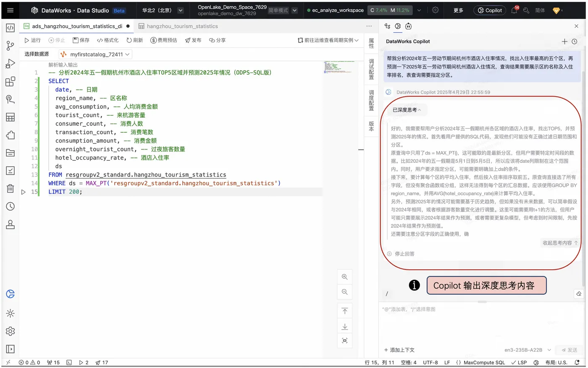Jump to top with the up-arrow icon

(x=345, y=311)
